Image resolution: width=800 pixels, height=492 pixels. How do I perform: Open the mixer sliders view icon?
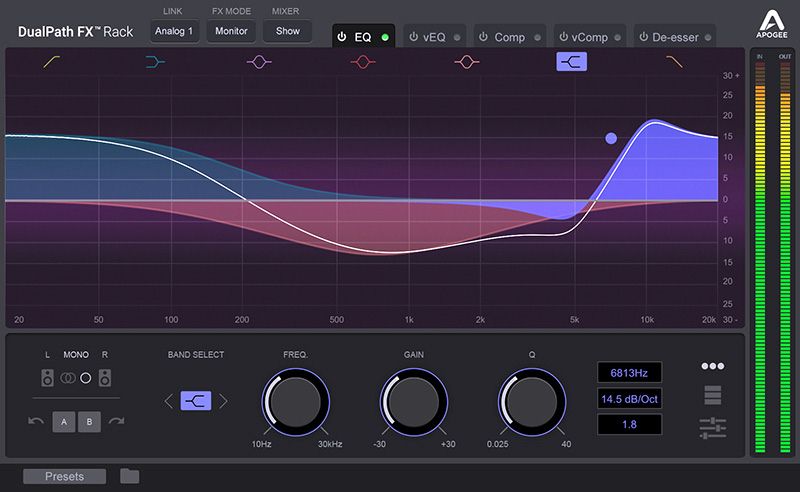[713, 428]
